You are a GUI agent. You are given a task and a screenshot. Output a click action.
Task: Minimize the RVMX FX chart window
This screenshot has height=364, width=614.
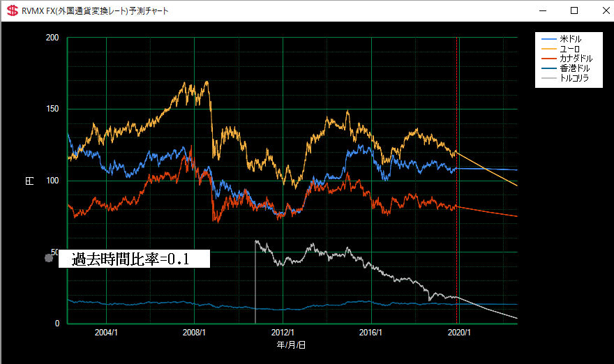(x=544, y=11)
